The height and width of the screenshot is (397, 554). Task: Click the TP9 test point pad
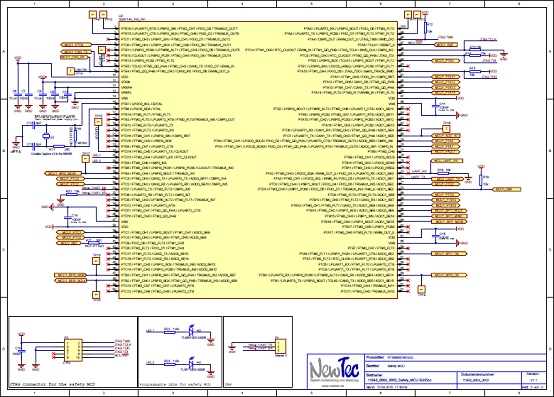[x=93, y=14]
